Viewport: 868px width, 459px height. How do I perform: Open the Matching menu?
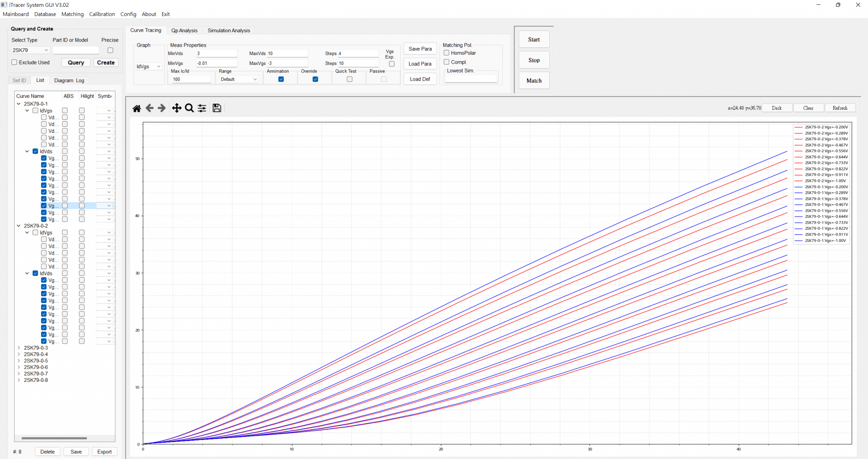point(72,14)
